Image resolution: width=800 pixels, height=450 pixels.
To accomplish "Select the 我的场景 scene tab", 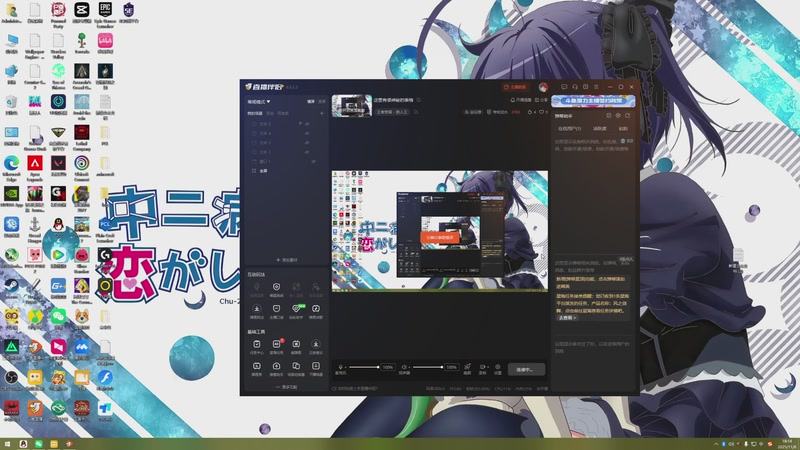I will [x=255, y=113].
